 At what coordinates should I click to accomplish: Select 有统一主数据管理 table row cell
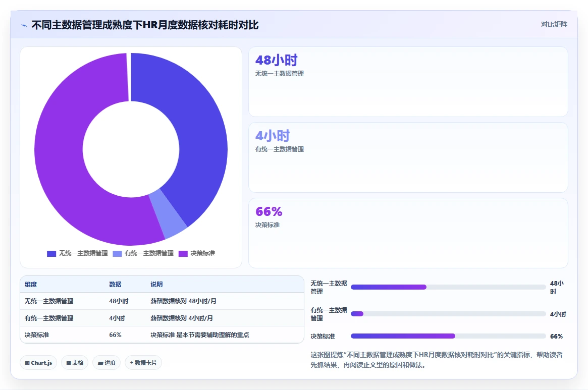[49, 318]
